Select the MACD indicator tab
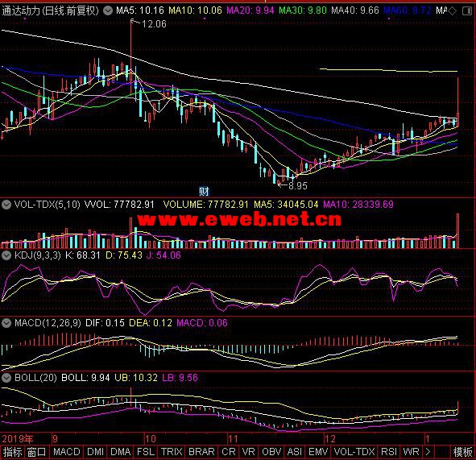Screen dimensions: 476x460 click(67, 452)
